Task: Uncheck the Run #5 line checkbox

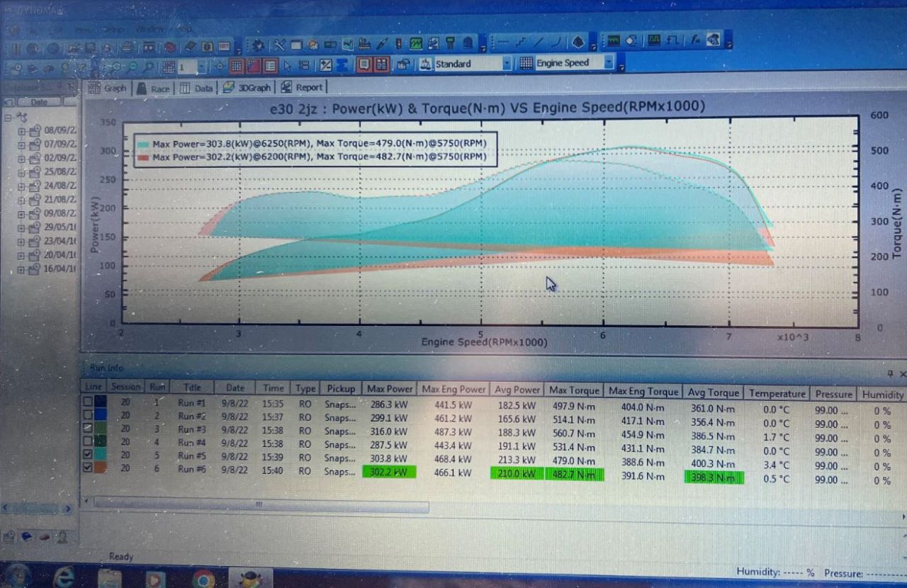Action: point(87,454)
